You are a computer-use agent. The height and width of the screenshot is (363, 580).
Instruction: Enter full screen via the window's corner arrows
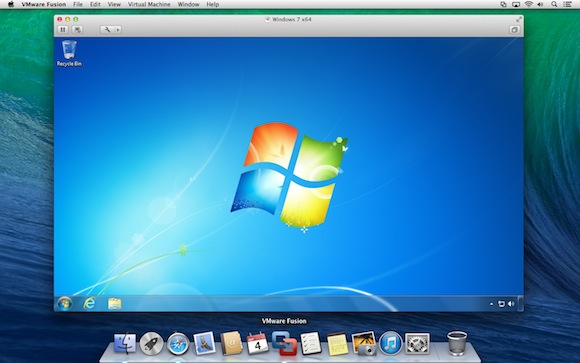[x=519, y=19]
